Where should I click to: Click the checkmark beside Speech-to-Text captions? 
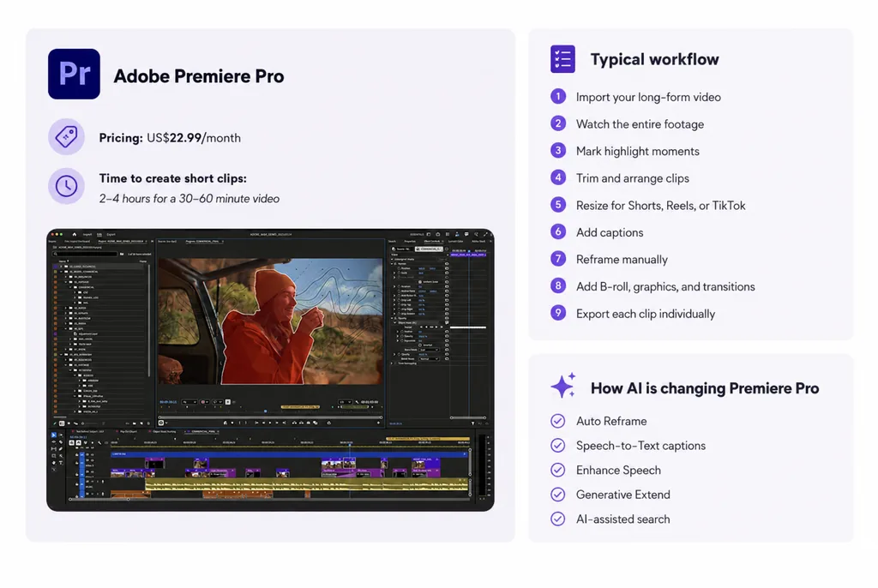coord(557,445)
